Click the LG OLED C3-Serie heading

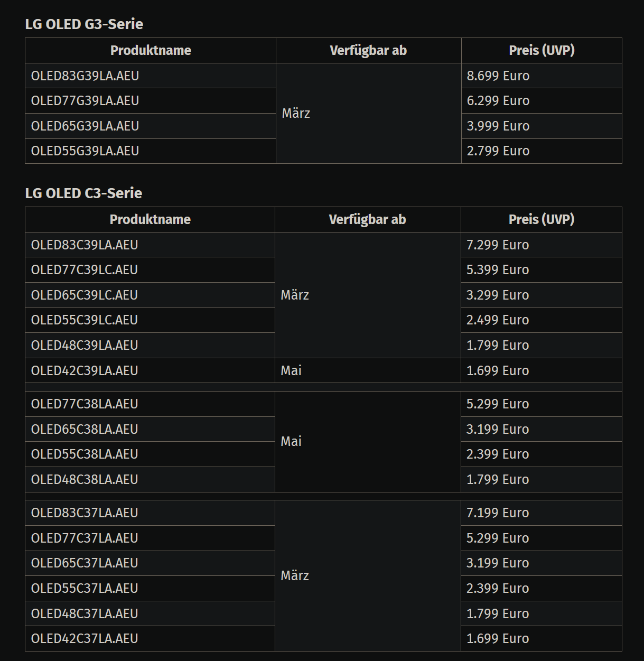(83, 193)
